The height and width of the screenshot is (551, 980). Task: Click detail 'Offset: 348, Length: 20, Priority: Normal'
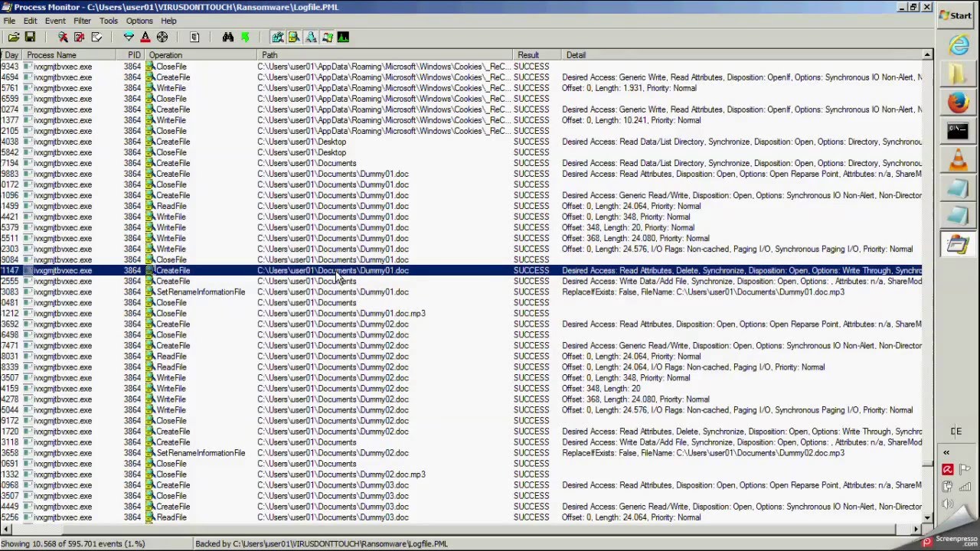[x=629, y=227]
